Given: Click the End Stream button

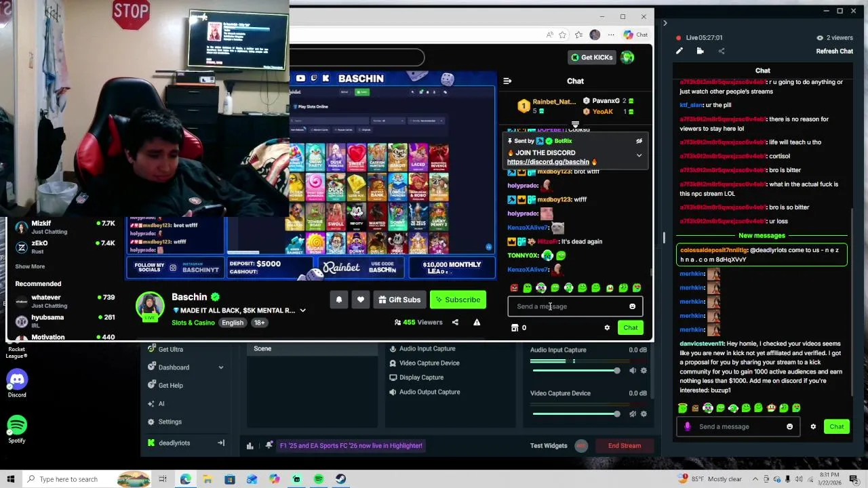Looking at the screenshot, I should (x=625, y=446).
